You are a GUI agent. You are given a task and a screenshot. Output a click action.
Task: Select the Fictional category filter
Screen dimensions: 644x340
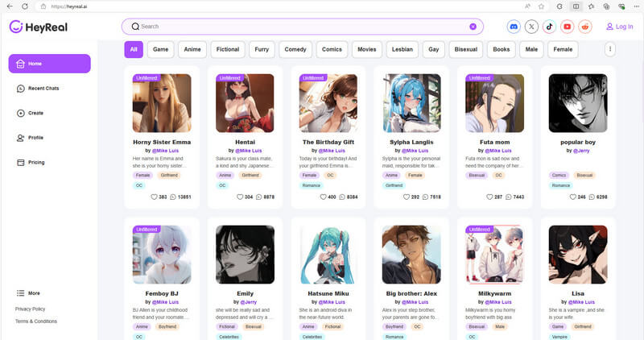pos(228,49)
